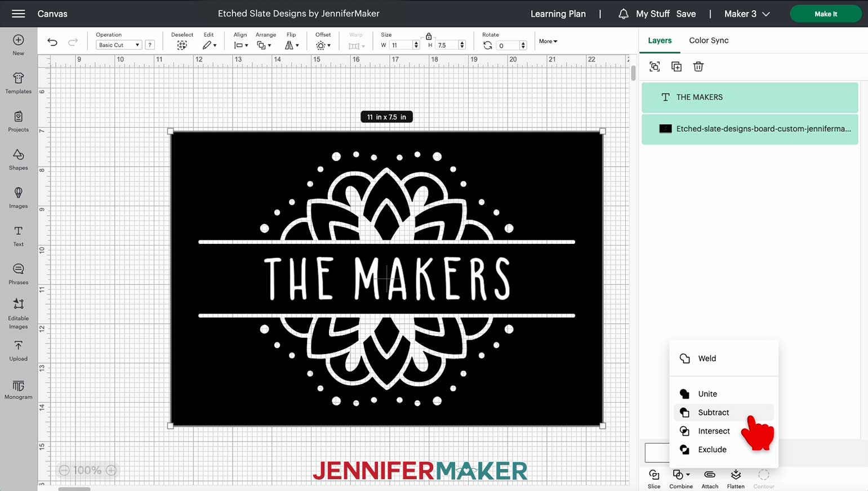
Task: Open the Operation Basic Cut dropdown
Action: (118, 45)
